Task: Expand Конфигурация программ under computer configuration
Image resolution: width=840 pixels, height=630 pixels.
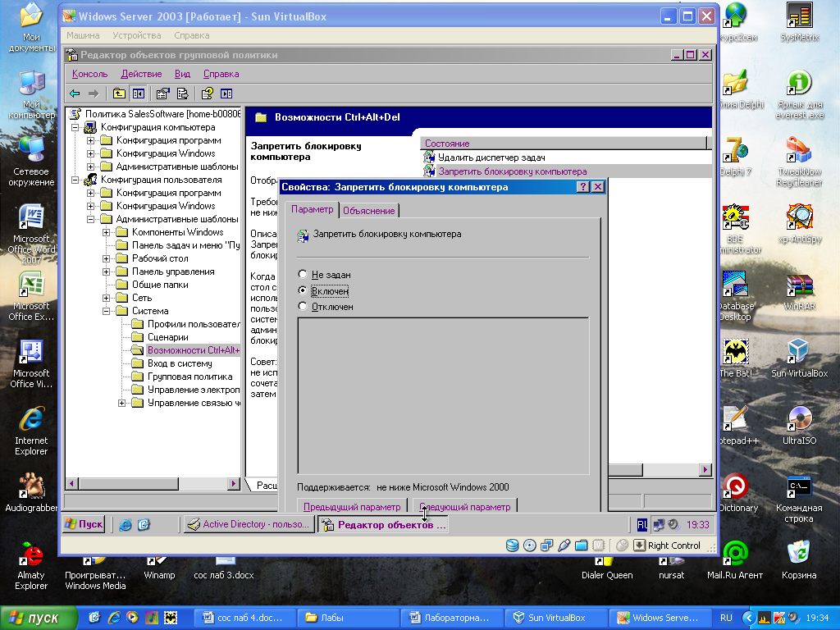Action: tap(90, 140)
